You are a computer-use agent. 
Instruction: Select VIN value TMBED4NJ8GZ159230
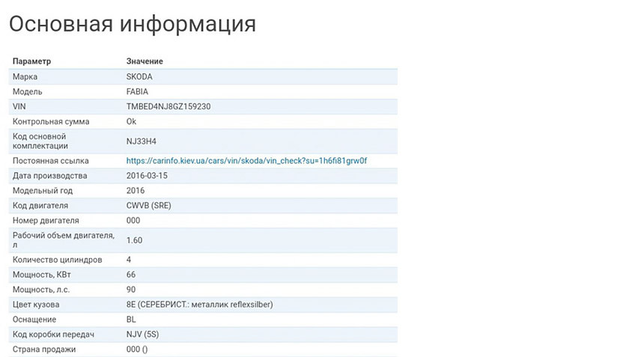click(x=168, y=107)
